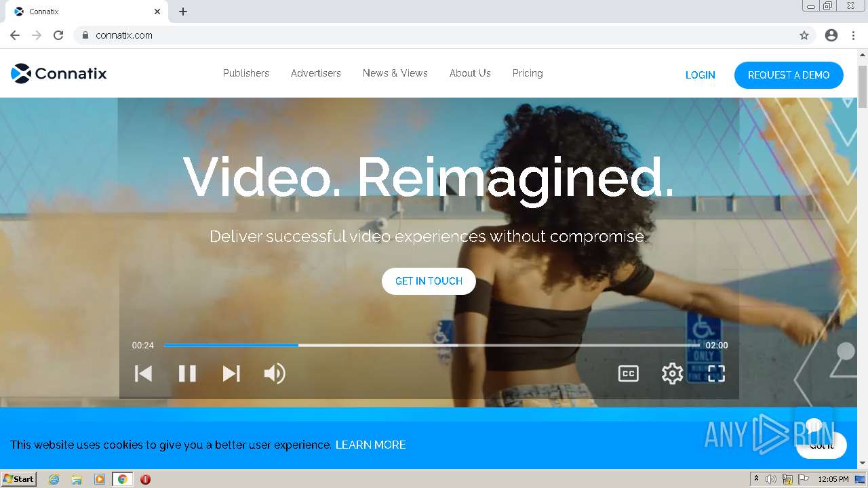Open the chat bubble widget
The image size is (868, 488).
pyautogui.click(x=814, y=426)
